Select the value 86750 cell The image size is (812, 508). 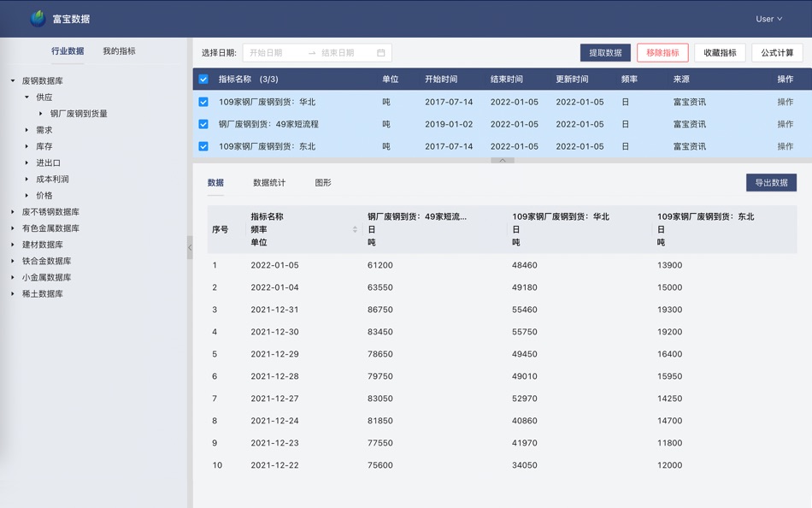[380, 310]
